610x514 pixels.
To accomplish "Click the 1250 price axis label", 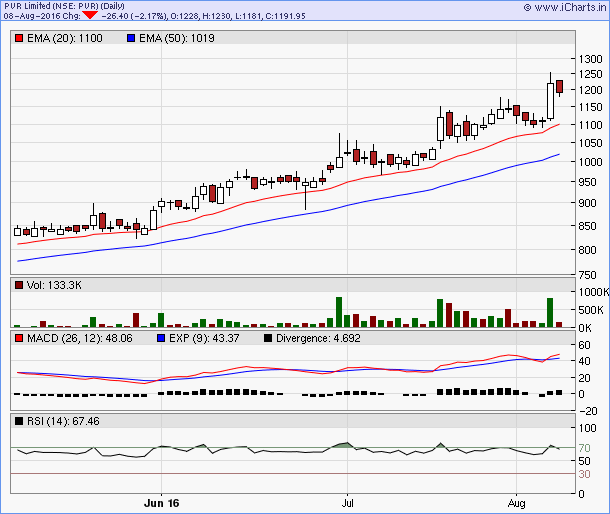I will click(x=591, y=74).
